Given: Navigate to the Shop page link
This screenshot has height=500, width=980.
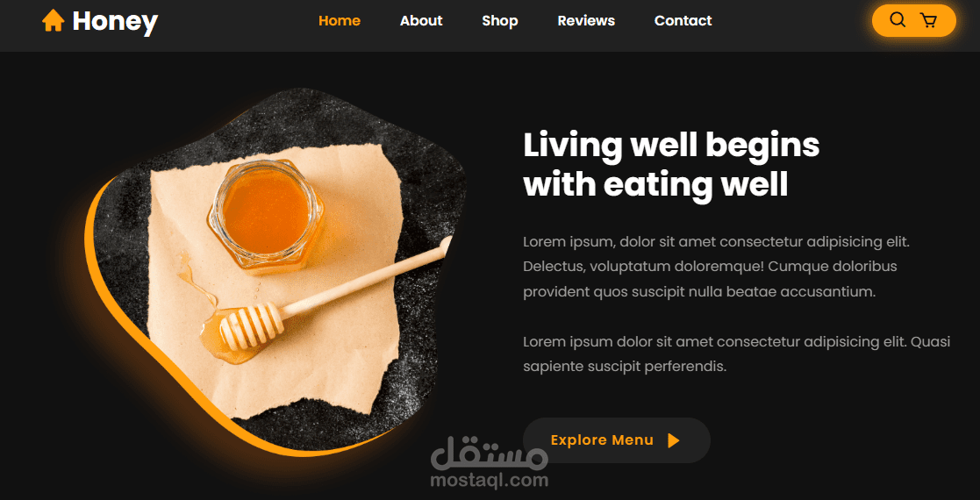Looking at the screenshot, I should (x=500, y=21).
